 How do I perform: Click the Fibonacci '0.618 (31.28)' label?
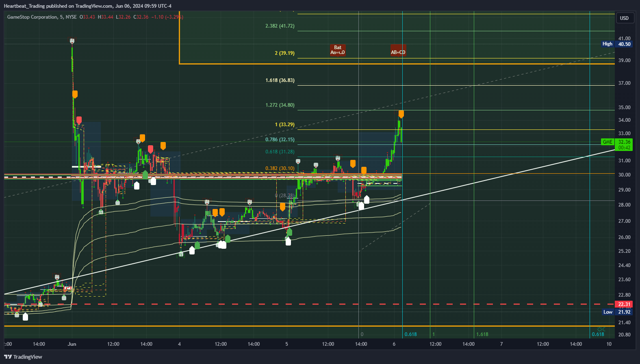pos(280,152)
